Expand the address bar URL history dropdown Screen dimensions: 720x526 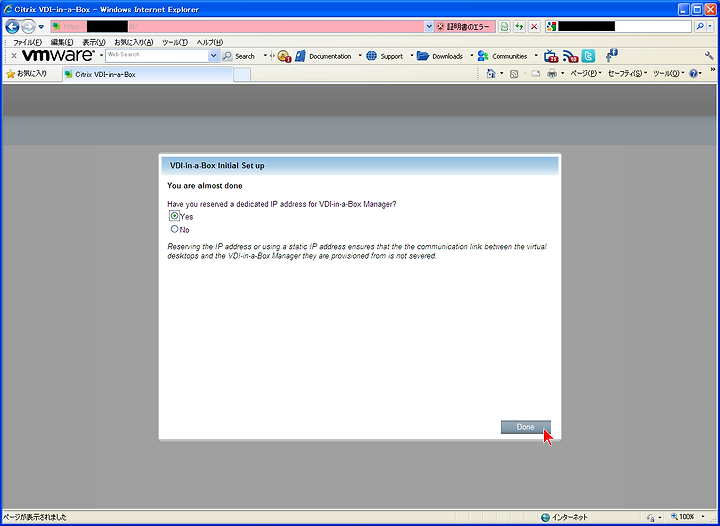(x=429, y=27)
